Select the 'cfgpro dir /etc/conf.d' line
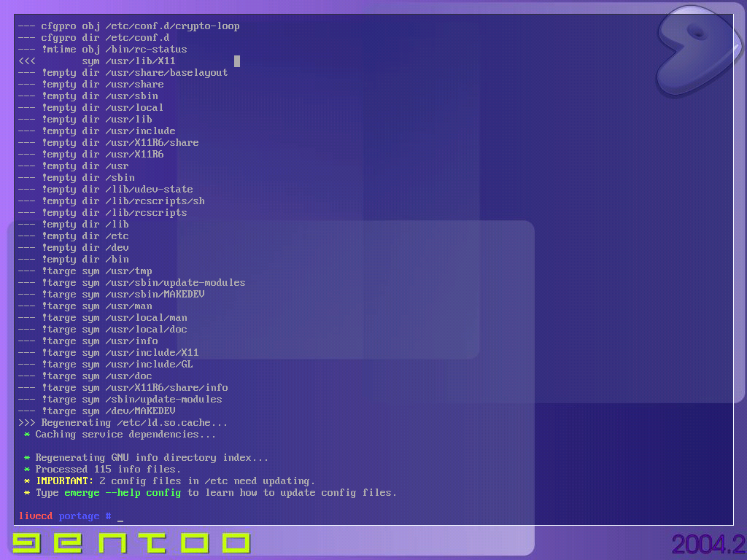 (x=93, y=38)
